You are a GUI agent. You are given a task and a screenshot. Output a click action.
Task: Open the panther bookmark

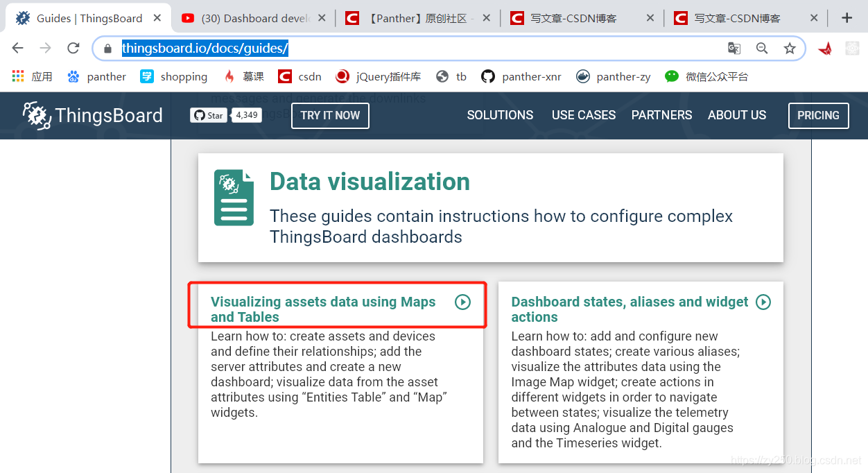[x=96, y=76]
